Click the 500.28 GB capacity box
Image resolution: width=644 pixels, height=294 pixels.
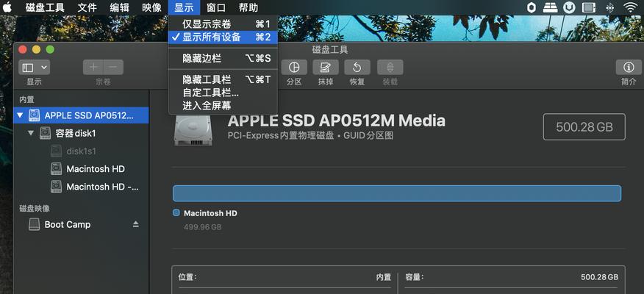pyautogui.click(x=584, y=127)
